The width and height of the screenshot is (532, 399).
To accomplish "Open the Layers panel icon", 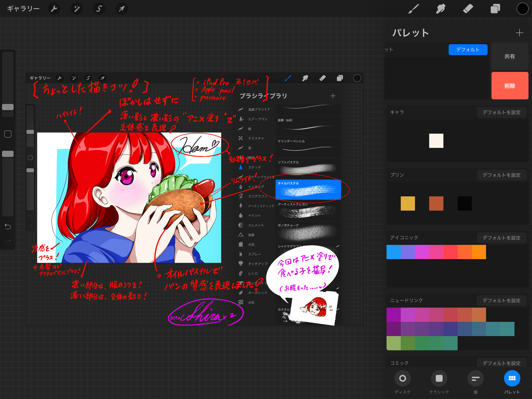I will click(x=495, y=9).
